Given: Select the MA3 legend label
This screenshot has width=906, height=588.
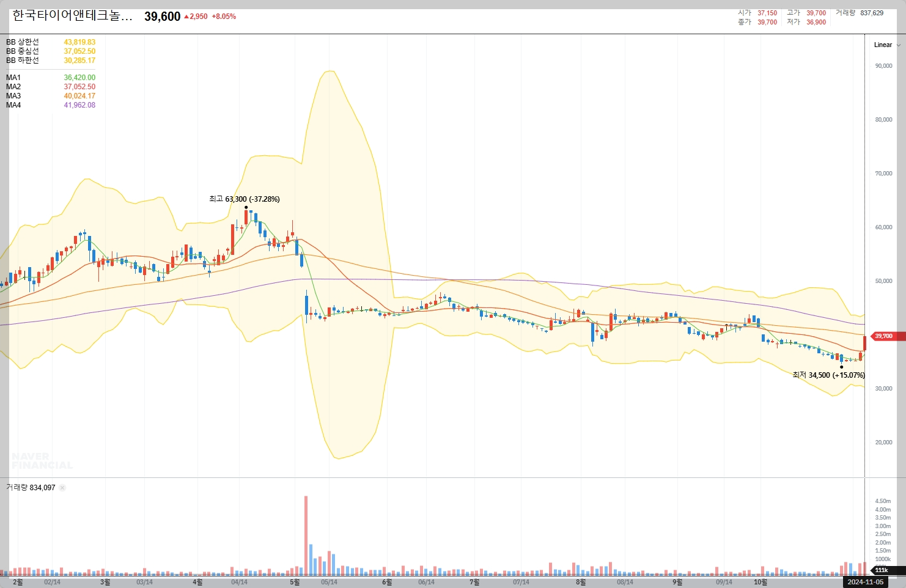Looking at the screenshot, I should [13, 96].
